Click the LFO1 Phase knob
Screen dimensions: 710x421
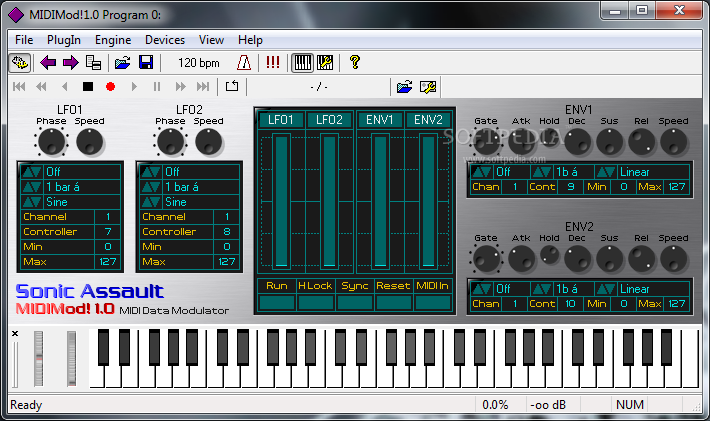point(51,142)
